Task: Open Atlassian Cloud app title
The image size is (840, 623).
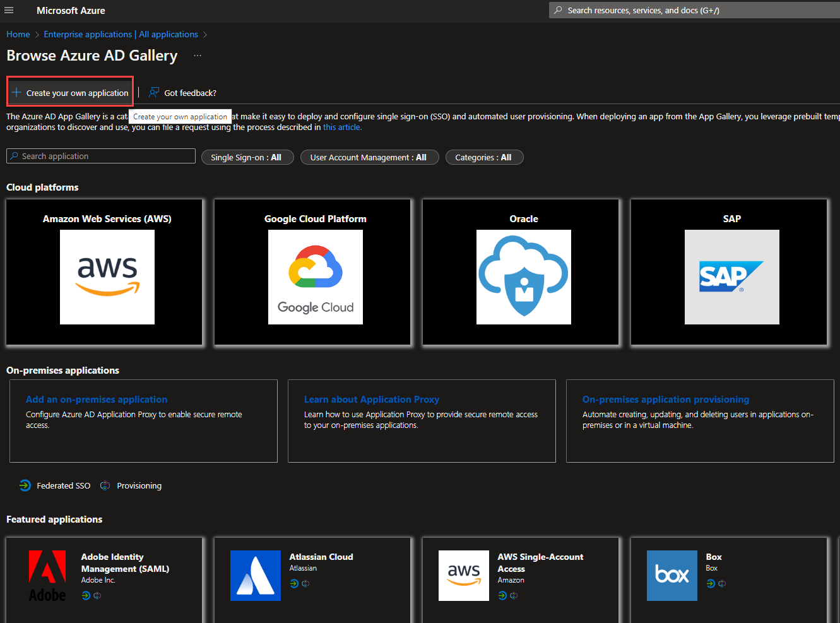Action: [321, 557]
